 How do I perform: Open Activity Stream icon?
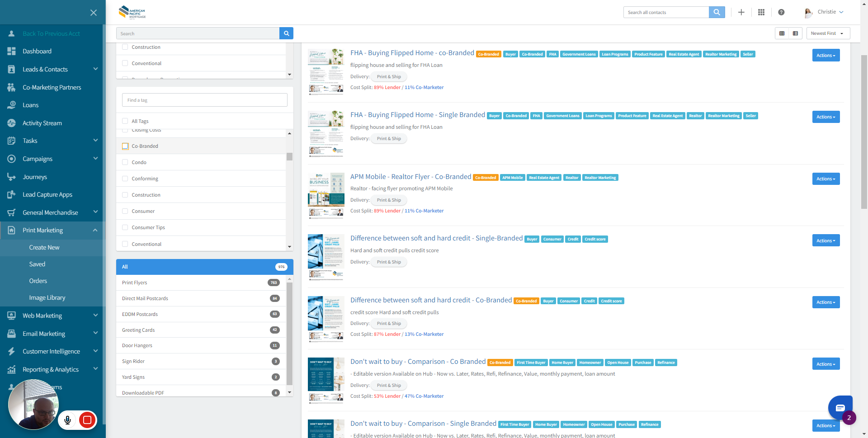point(11,123)
